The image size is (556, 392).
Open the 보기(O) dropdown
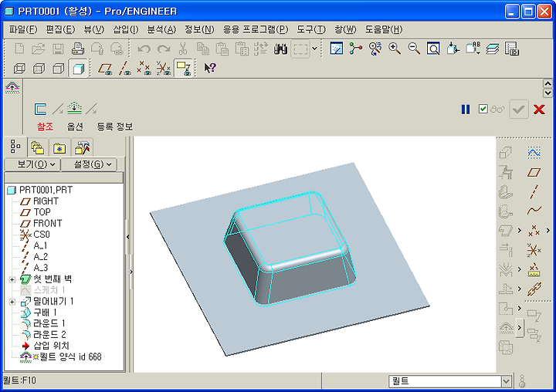point(32,164)
